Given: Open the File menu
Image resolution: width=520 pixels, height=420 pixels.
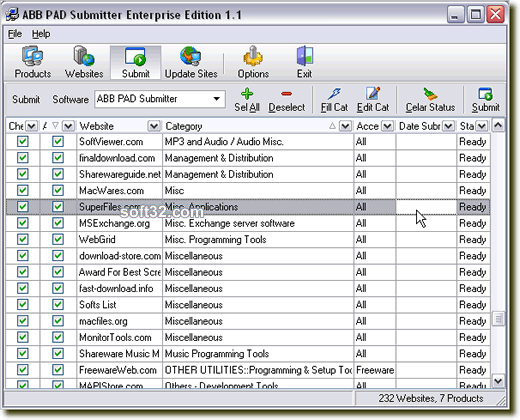Looking at the screenshot, I should [x=15, y=34].
